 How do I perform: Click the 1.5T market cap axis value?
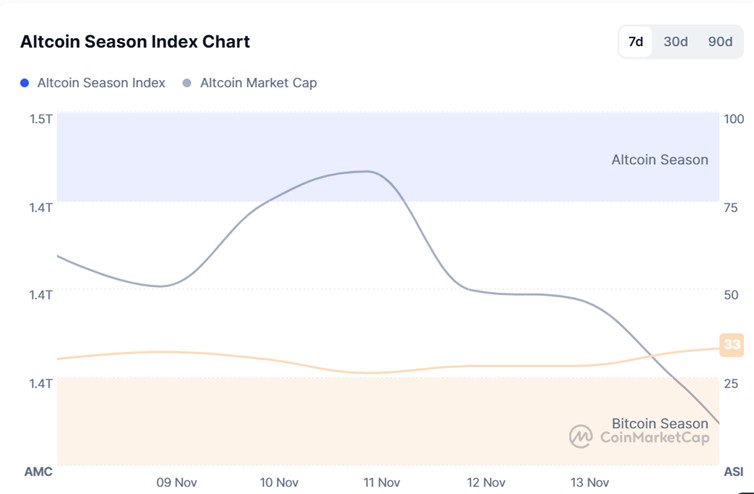tap(41, 119)
